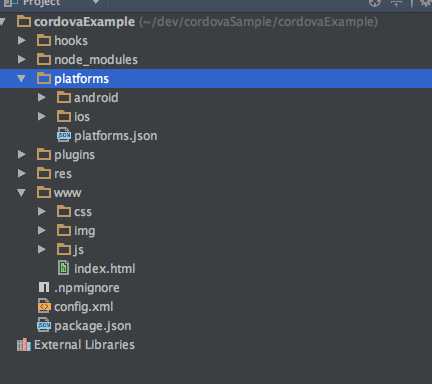This screenshot has width=432, height=384.
Task: Select the js folder label
Action: pos(79,250)
